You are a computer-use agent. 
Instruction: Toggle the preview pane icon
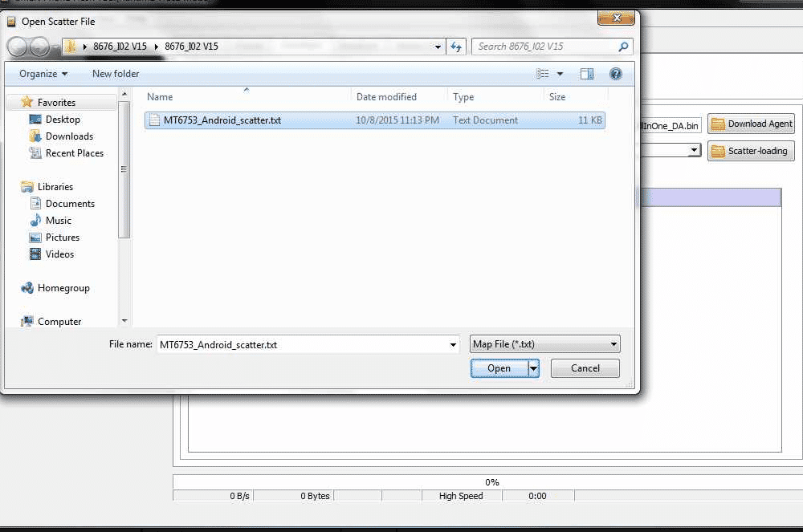click(x=587, y=74)
